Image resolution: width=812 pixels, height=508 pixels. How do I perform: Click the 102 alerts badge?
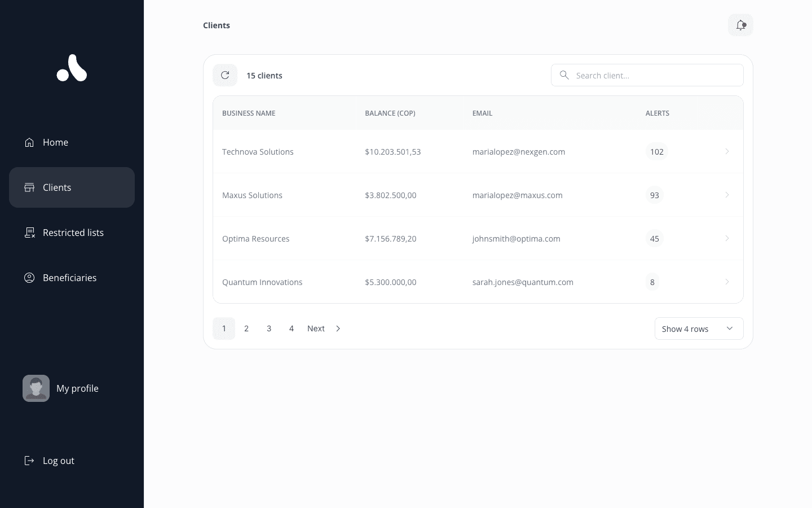tap(657, 151)
